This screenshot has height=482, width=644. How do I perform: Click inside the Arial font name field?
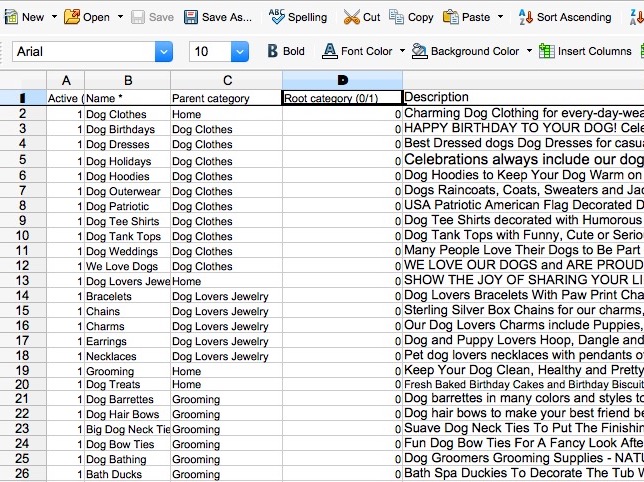[x=84, y=52]
